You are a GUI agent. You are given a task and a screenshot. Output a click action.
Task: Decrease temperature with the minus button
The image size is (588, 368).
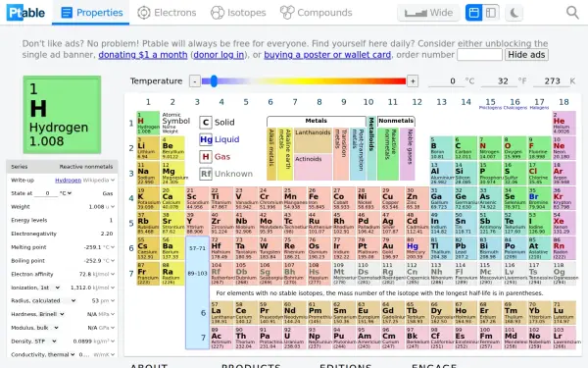click(195, 81)
